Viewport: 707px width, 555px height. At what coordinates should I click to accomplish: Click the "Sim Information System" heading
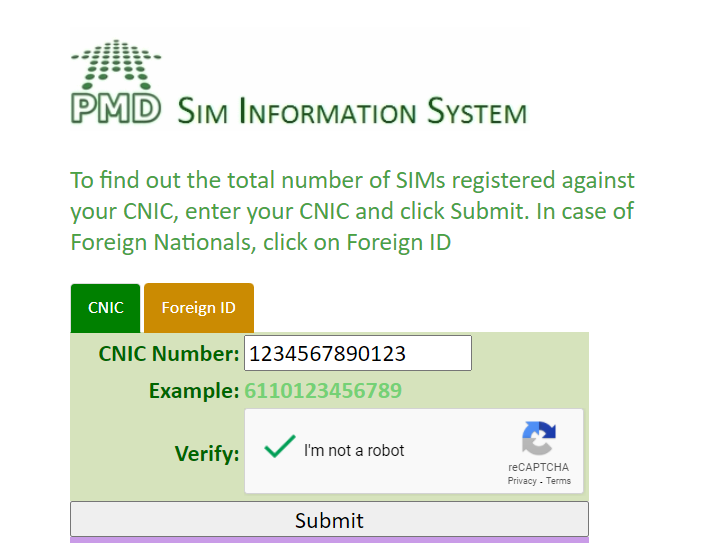[351, 112]
